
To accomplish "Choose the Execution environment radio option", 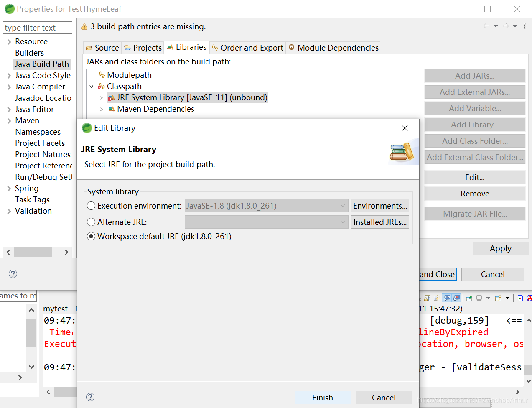I will [91, 206].
